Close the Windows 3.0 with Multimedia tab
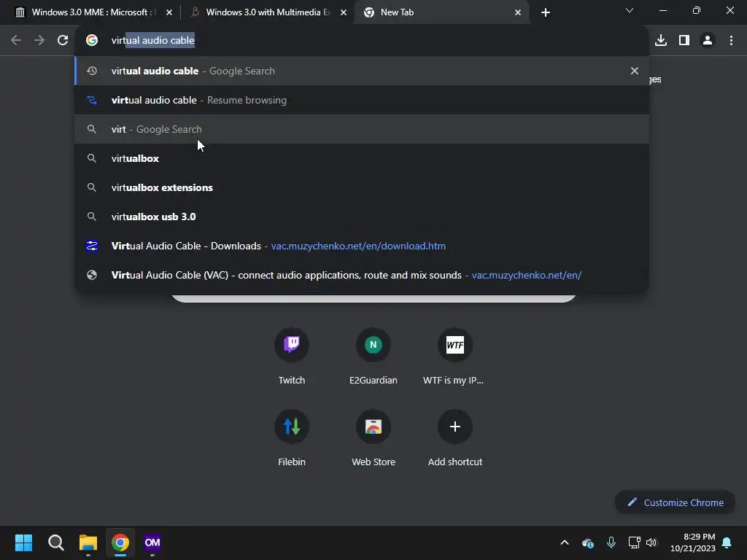Viewport: 747px width, 560px height. coord(344,12)
